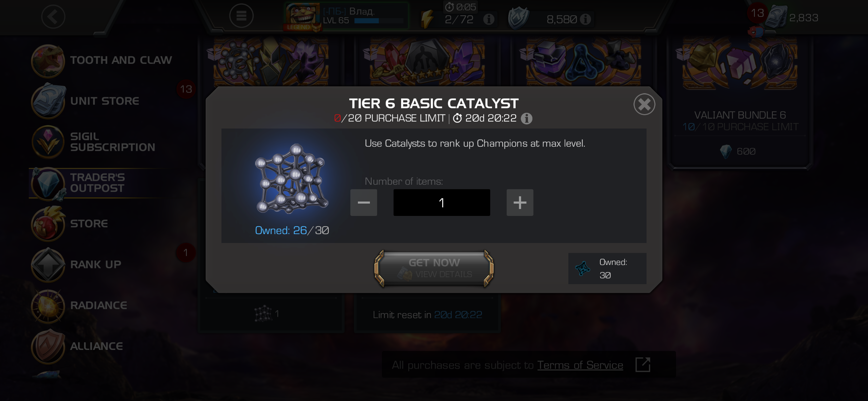Tap the Get Now button
Screen dimensions: 868x401
434,268
